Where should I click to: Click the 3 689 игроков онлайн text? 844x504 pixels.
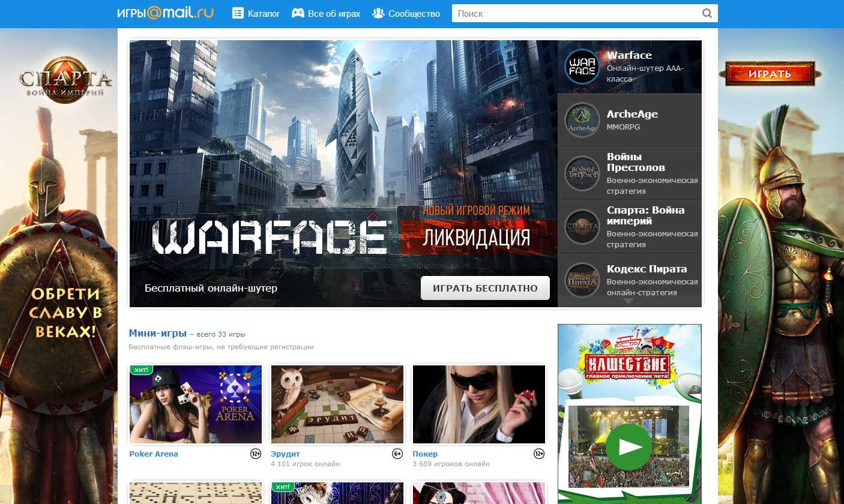(451, 464)
